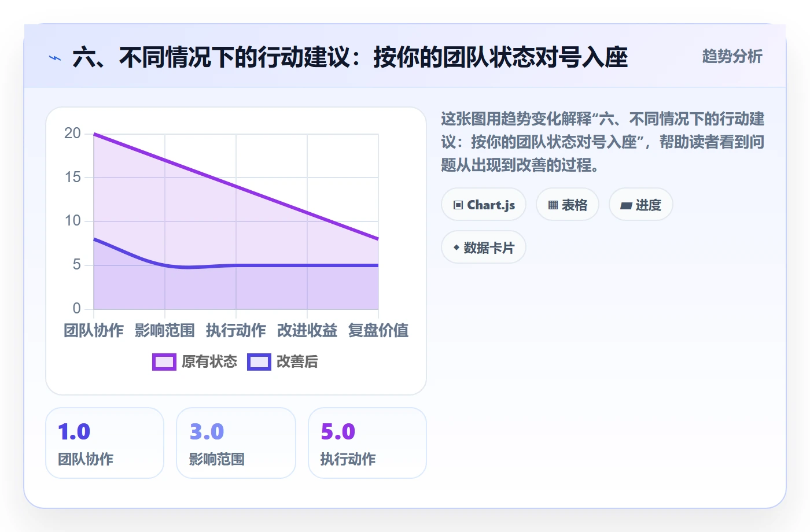Select the 进度 tag chip
Screen dimensions: 810x532
pyautogui.click(x=641, y=205)
